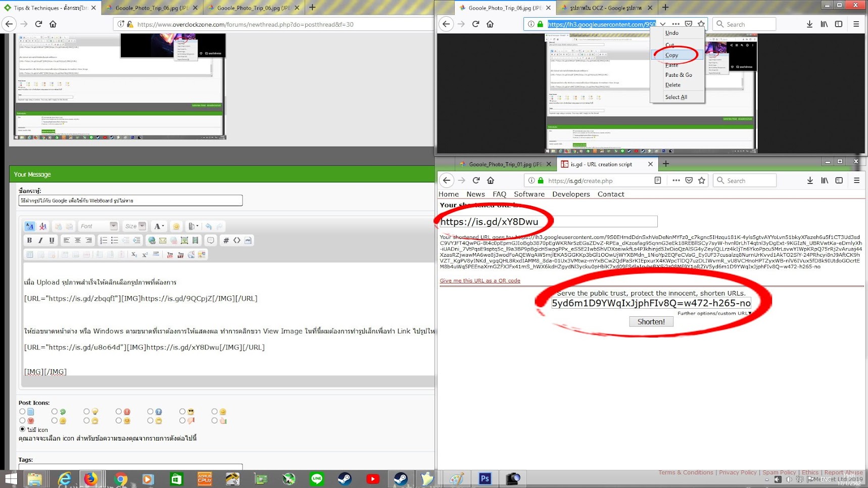Click 'Give me this URL as a QR code'

pyautogui.click(x=479, y=281)
